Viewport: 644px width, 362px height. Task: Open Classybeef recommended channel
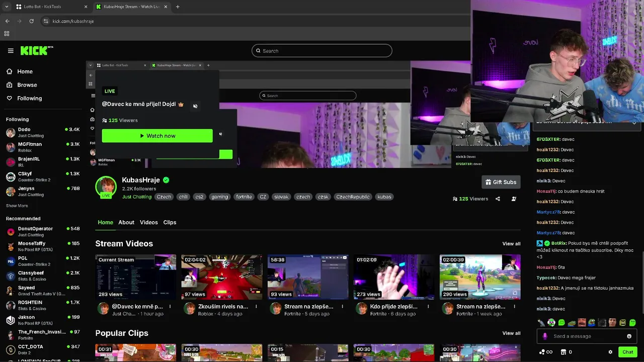point(43,276)
